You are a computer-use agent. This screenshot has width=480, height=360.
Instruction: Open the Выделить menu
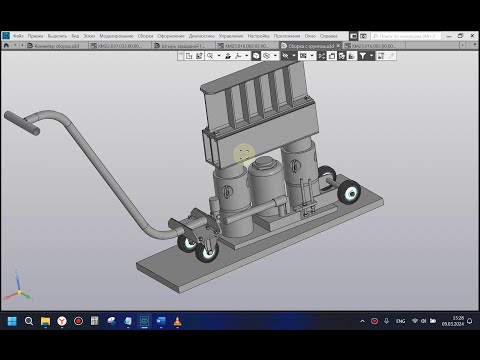pos(57,36)
